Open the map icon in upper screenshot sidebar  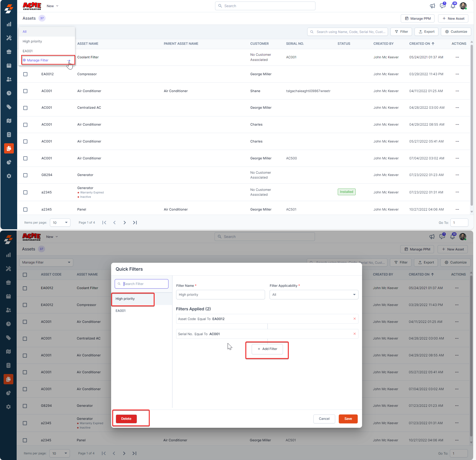(x=9, y=121)
